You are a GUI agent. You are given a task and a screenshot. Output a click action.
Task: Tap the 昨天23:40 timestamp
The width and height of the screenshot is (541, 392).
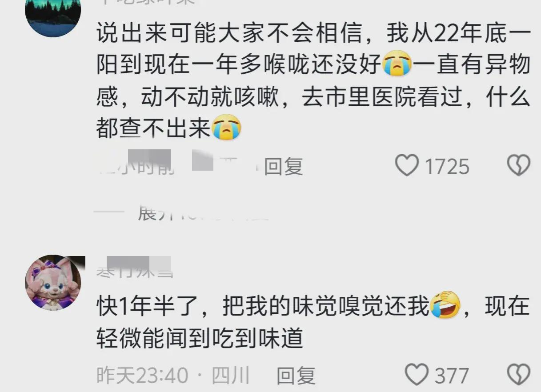142,376
